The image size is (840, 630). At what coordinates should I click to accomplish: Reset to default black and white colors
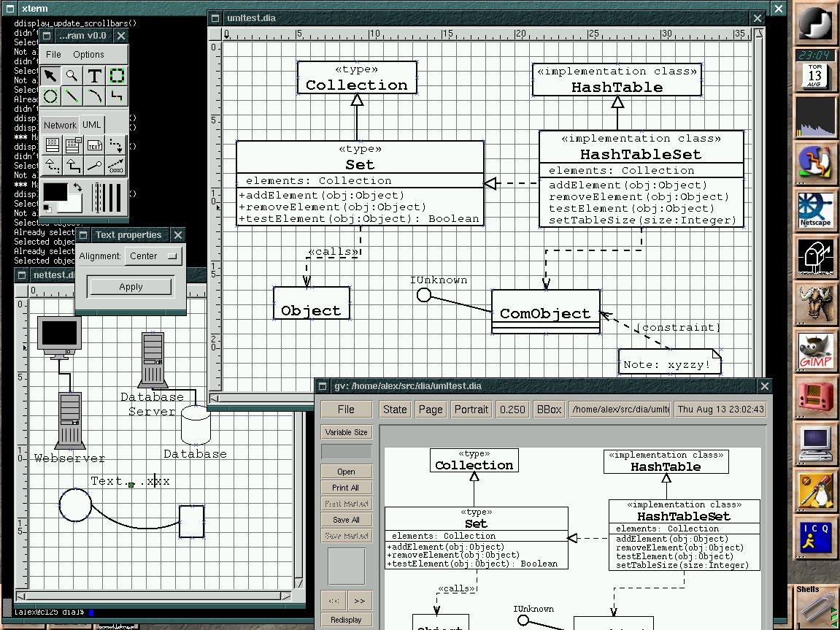click(x=47, y=209)
